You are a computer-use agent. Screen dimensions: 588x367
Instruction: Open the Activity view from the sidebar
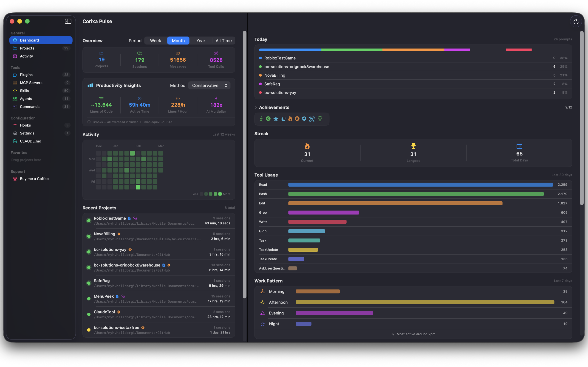pos(26,56)
